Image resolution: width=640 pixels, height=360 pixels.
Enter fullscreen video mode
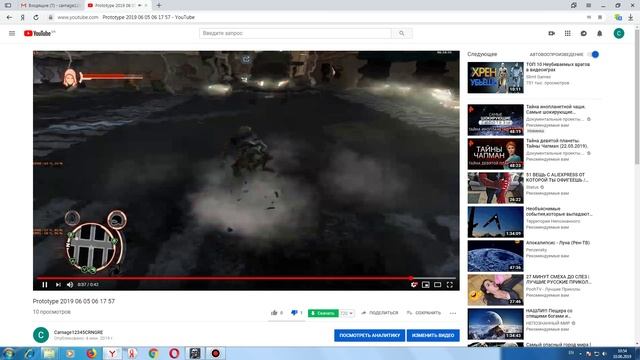[x=449, y=284]
